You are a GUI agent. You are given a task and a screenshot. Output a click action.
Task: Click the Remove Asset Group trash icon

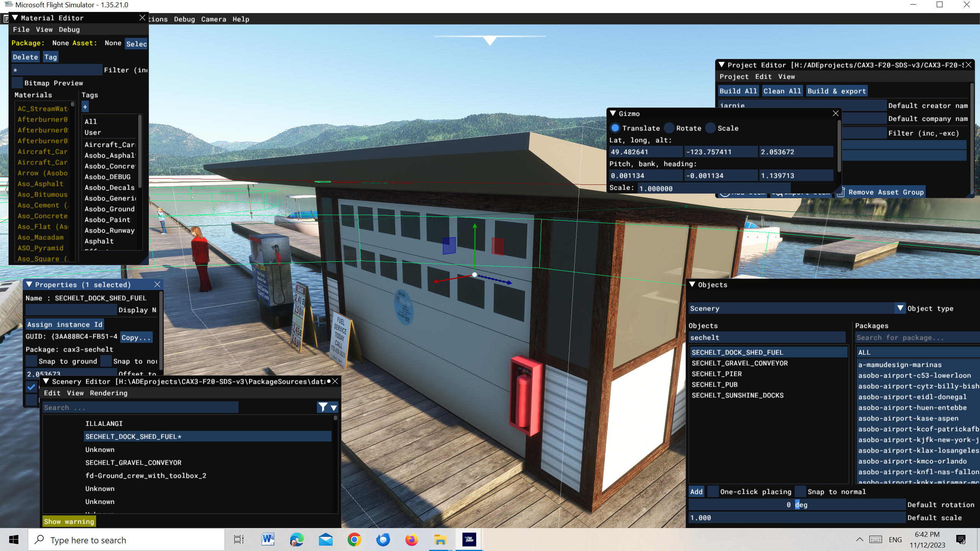(x=841, y=192)
